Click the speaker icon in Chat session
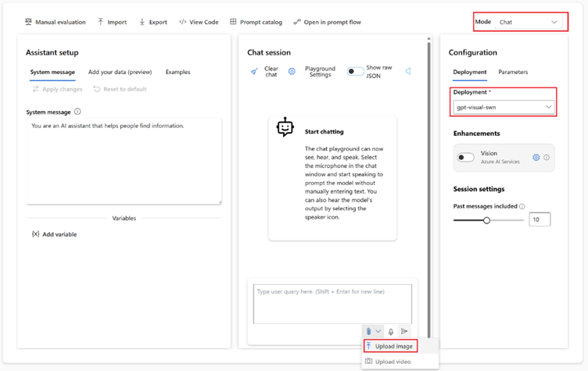The height and width of the screenshot is (371, 588). (x=408, y=71)
